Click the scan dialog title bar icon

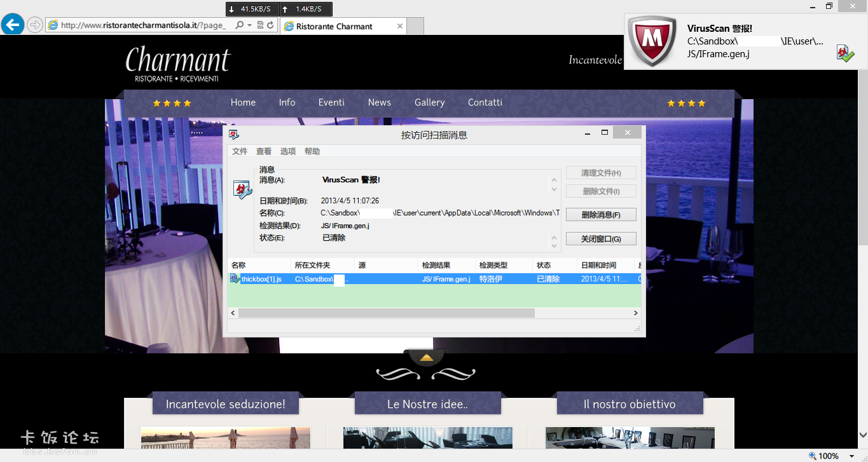click(x=234, y=134)
